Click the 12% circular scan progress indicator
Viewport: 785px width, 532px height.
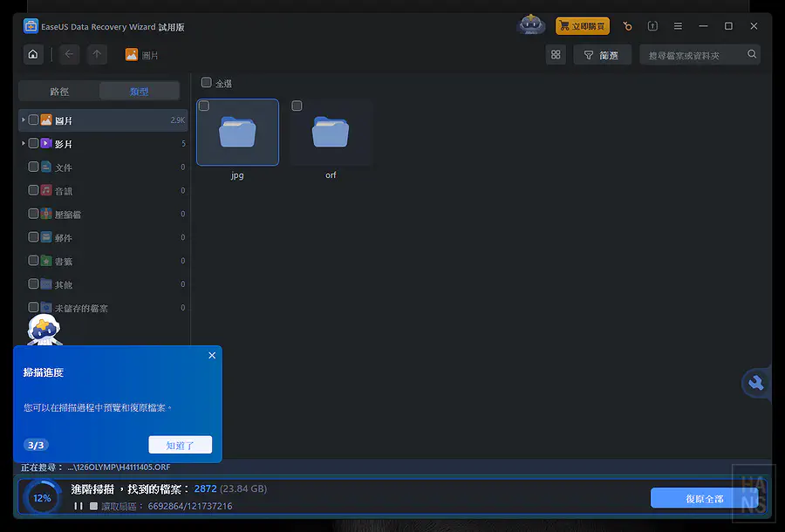pyautogui.click(x=42, y=498)
